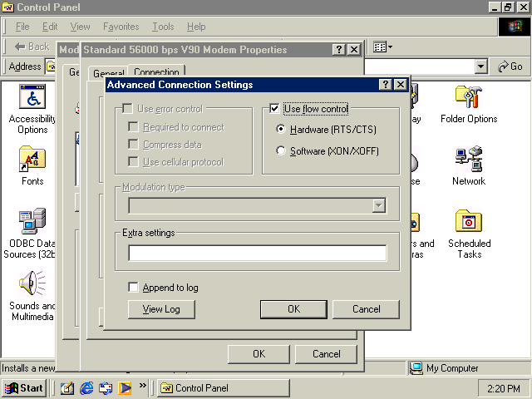Open the Favorites menu
The width and height of the screenshot is (532, 399).
tap(121, 27)
